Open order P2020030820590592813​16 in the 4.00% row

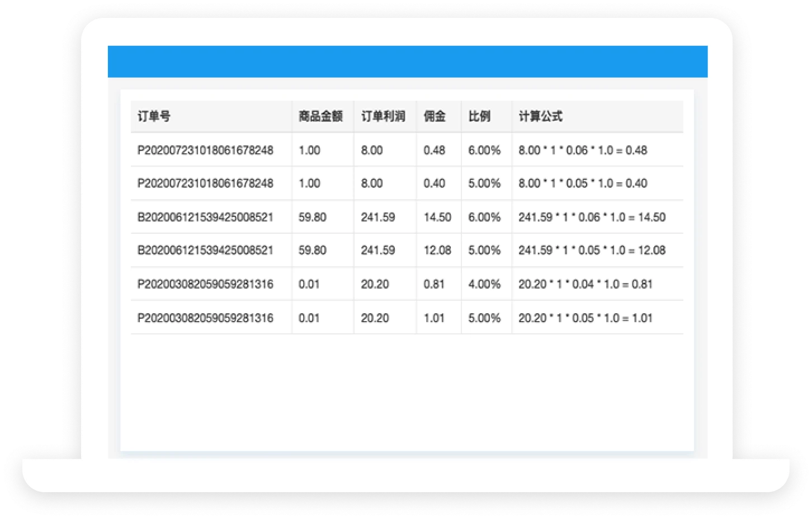point(205,284)
